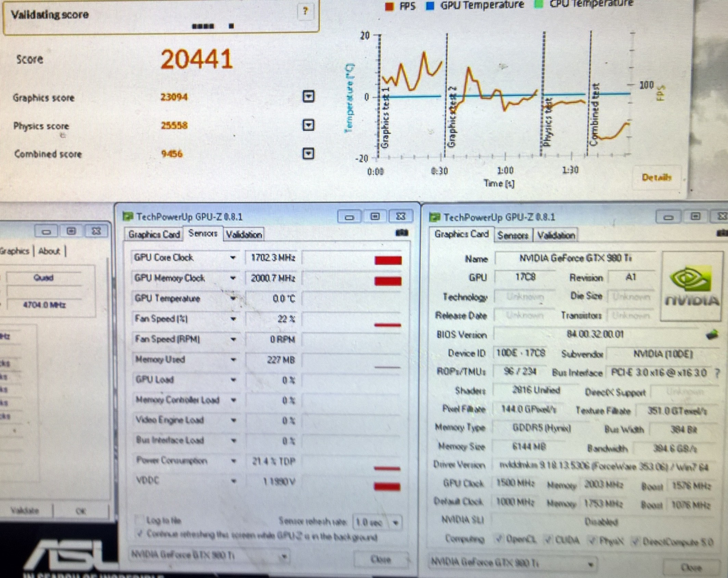Click the help question mark beside Validating score

(x=305, y=11)
